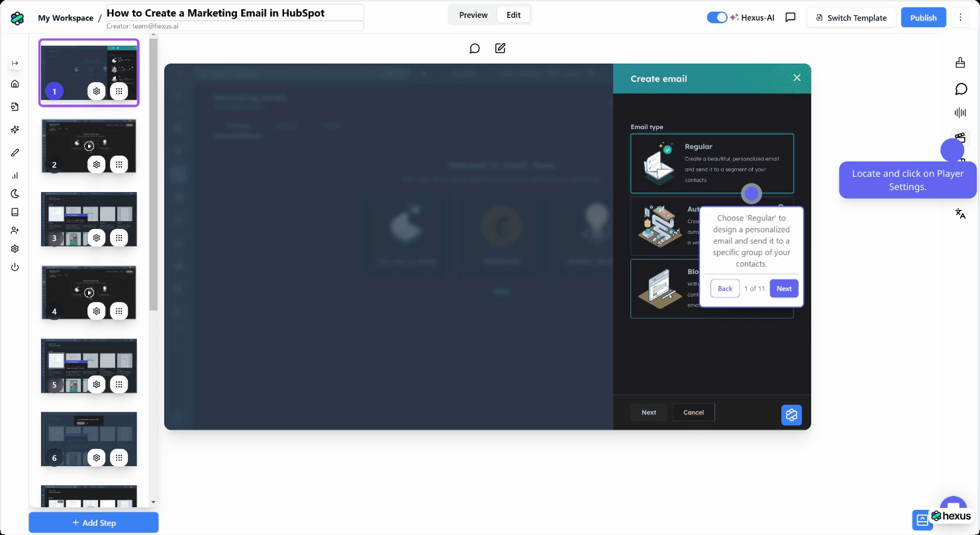
Task: Open the book docs icon in left sidebar
Action: [x=15, y=213]
